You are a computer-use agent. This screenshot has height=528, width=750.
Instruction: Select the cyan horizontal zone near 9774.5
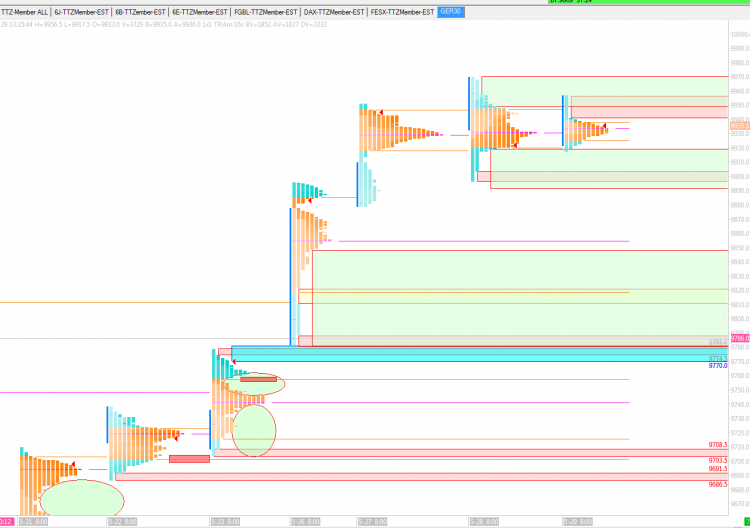[x=478, y=354]
